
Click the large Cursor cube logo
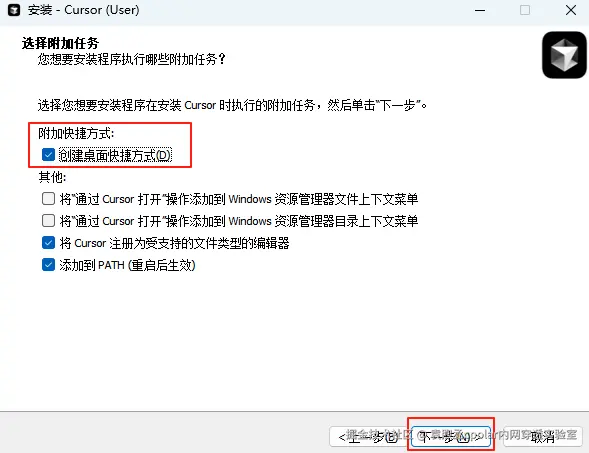tap(564, 55)
